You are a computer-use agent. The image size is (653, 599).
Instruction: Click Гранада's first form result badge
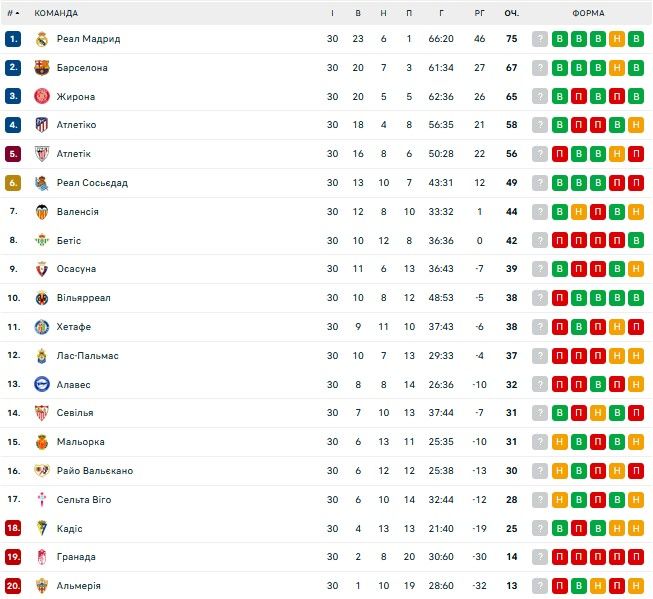[560, 557]
